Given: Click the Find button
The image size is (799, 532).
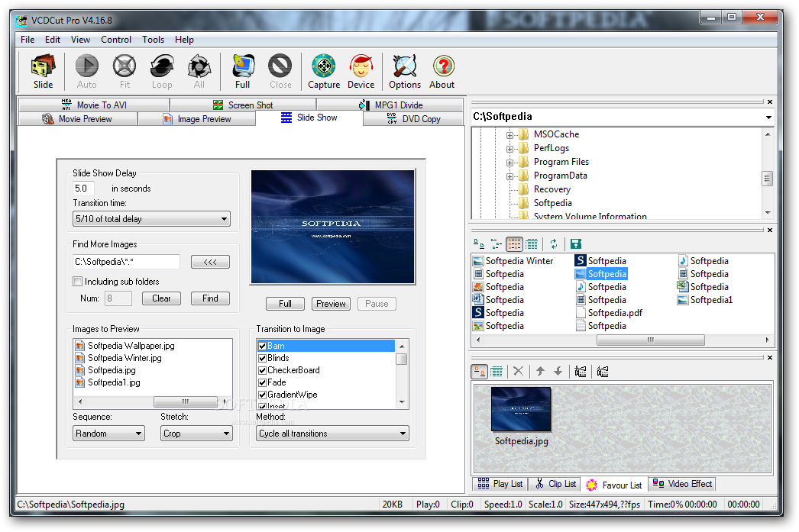Looking at the screenshot, I should tap(210, 298).
